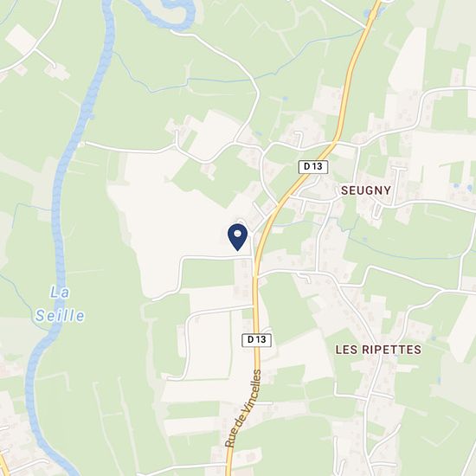Click the La Seille river label
The width and height of the screenshot is (476, 476).
pyautogui.click(x=60, y=304)
